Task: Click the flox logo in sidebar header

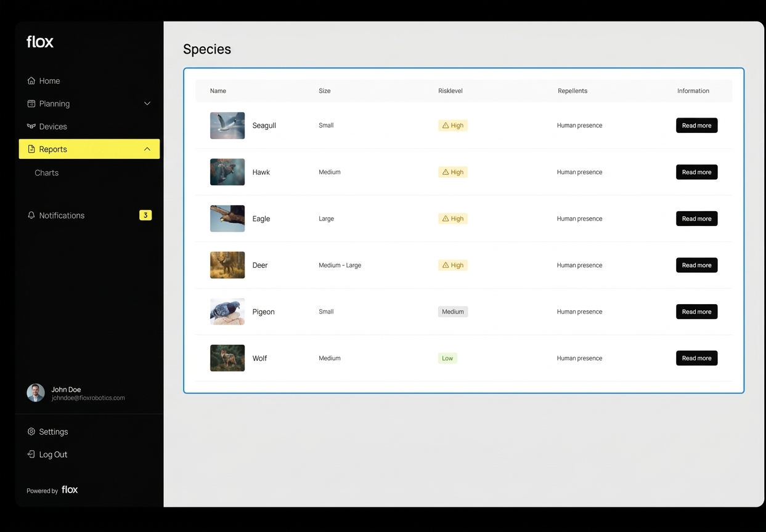Action: [40, 42]
